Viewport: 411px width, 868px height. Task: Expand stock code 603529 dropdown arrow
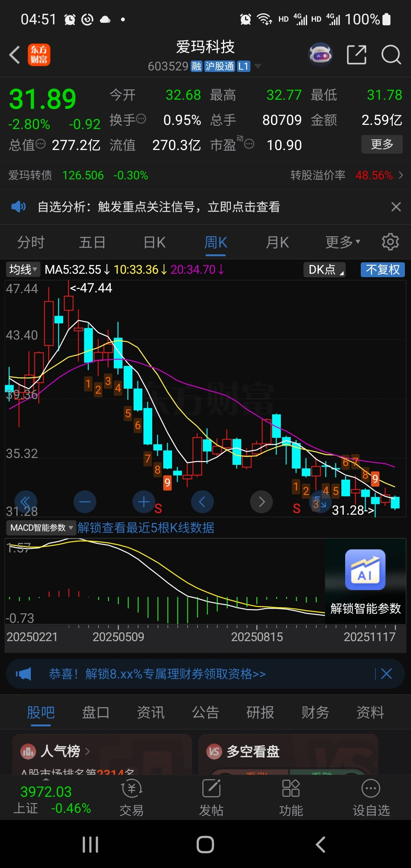(258, 66)
